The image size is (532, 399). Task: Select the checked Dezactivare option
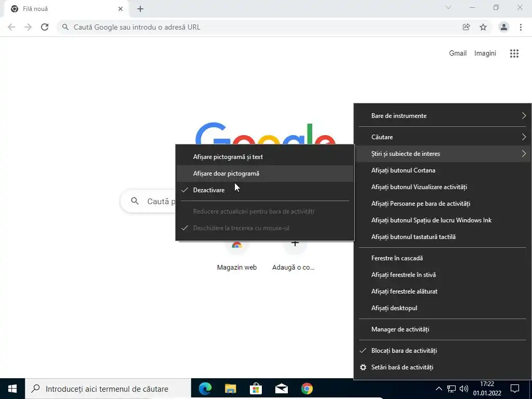[265, 190]
